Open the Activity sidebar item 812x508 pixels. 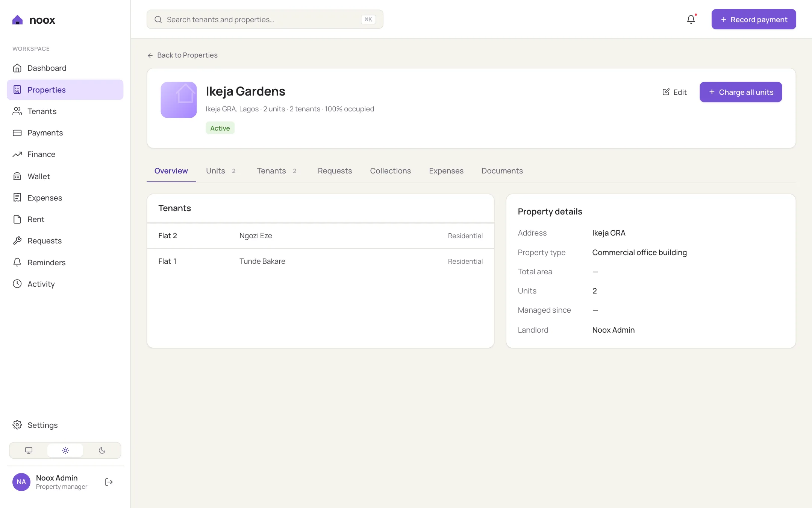tap(65, 284)
